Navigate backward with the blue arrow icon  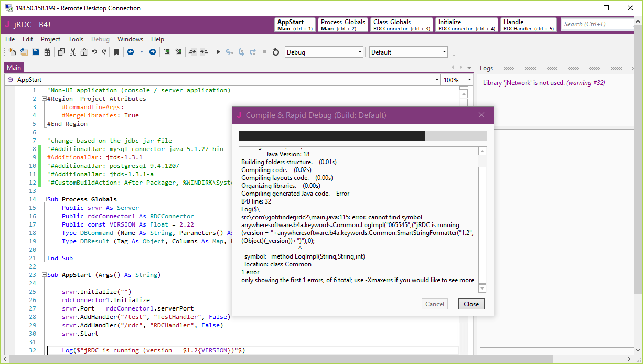click(130, 52)
